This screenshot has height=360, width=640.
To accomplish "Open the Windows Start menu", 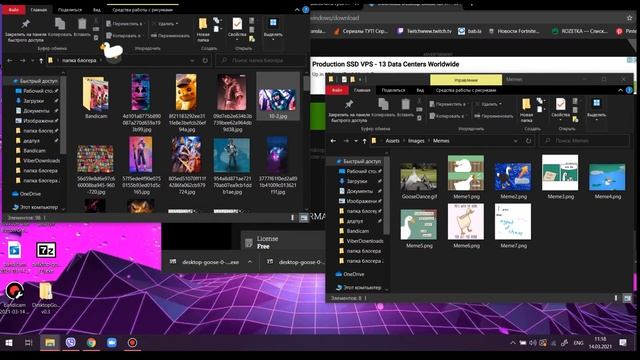I will click(x=9, y=342).
